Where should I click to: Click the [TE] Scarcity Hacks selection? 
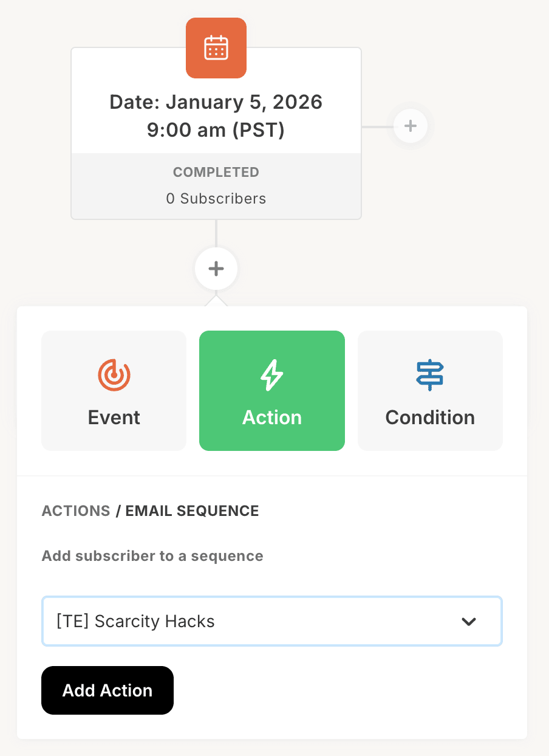tap(135, 622)
